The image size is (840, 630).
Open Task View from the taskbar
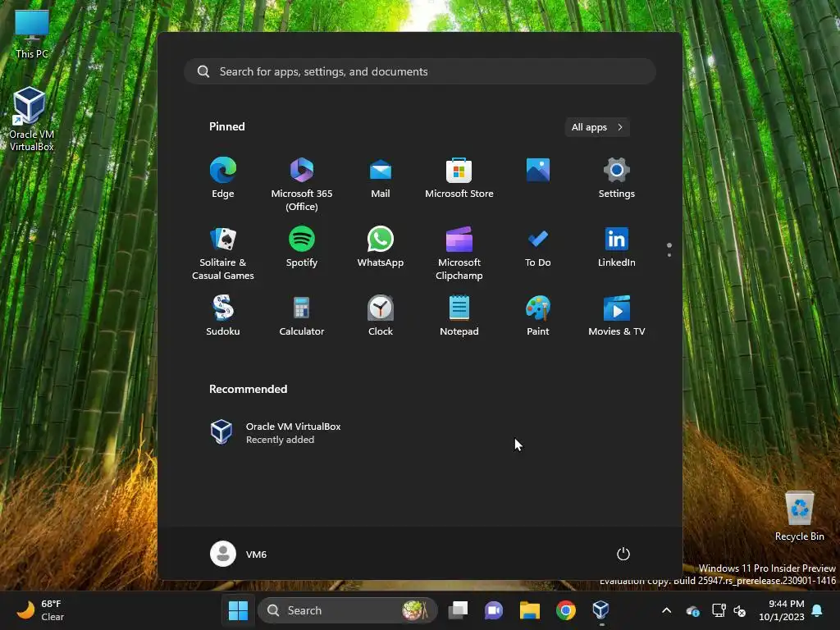coord(458,610)
